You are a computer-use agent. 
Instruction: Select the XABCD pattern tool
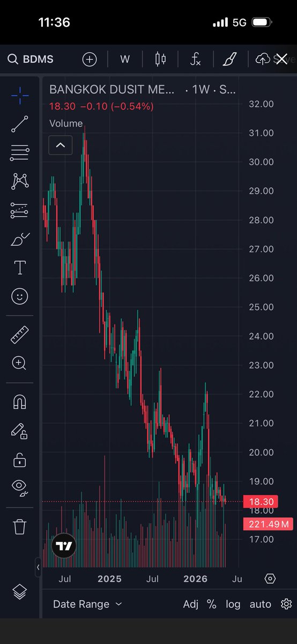tap(20, 181)
